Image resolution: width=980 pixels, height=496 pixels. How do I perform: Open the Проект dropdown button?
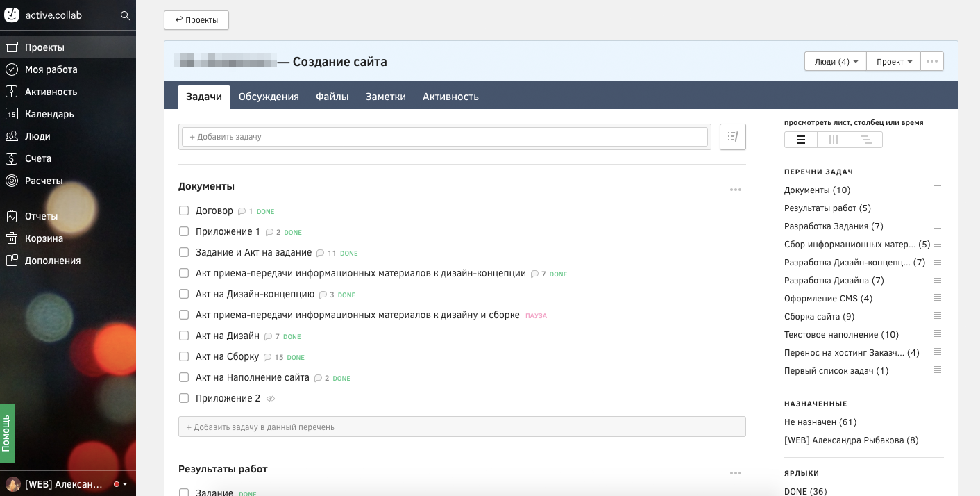point(894,61)
